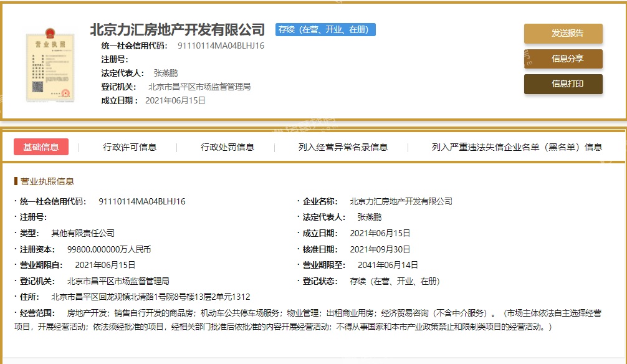Click the 信息分享 button
The height and width of the screenshot is (364, 627).
[x=563, y=59]
